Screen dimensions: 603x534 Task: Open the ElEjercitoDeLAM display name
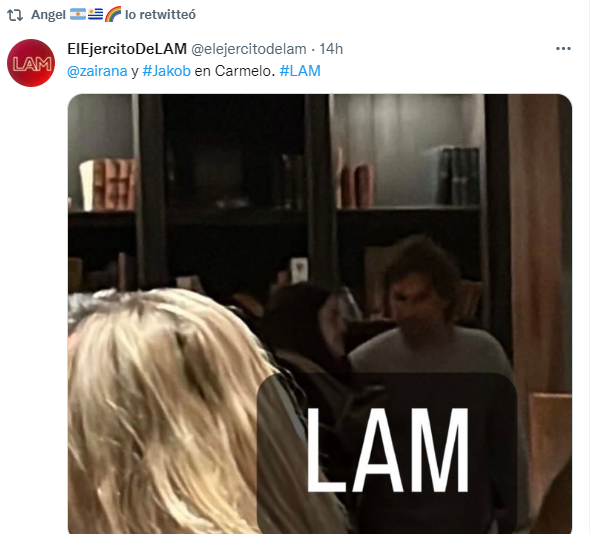(127, 49)
